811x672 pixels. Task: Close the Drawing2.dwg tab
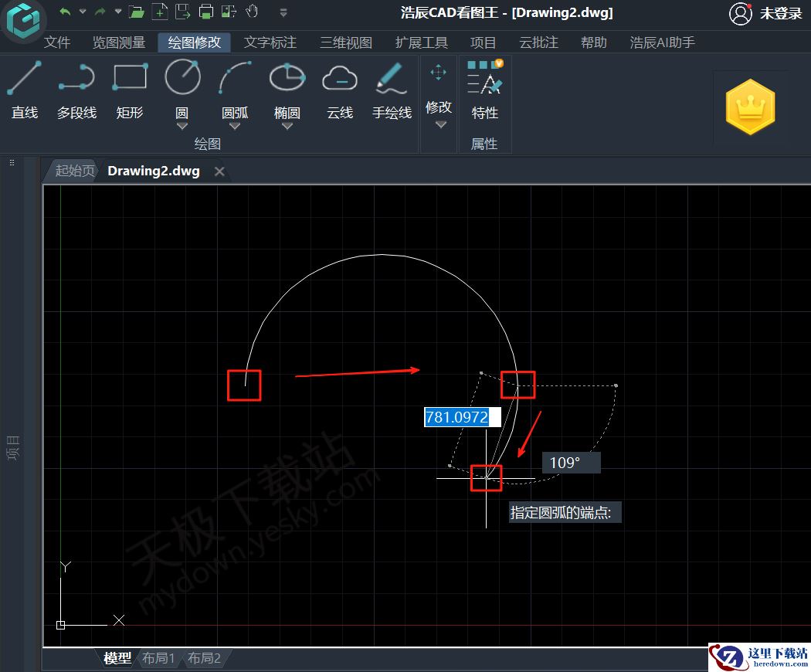tap(219, 171)
